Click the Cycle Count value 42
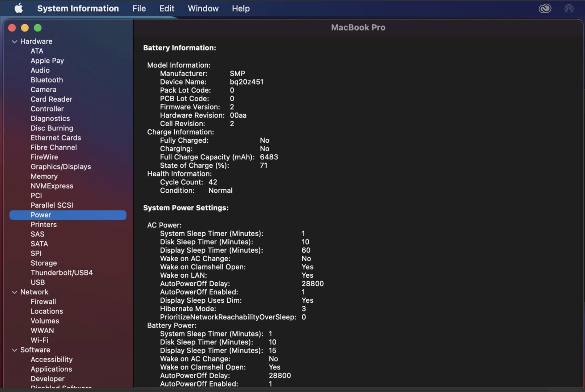This screenshot has height=392, width=585. tap(213, 182)
